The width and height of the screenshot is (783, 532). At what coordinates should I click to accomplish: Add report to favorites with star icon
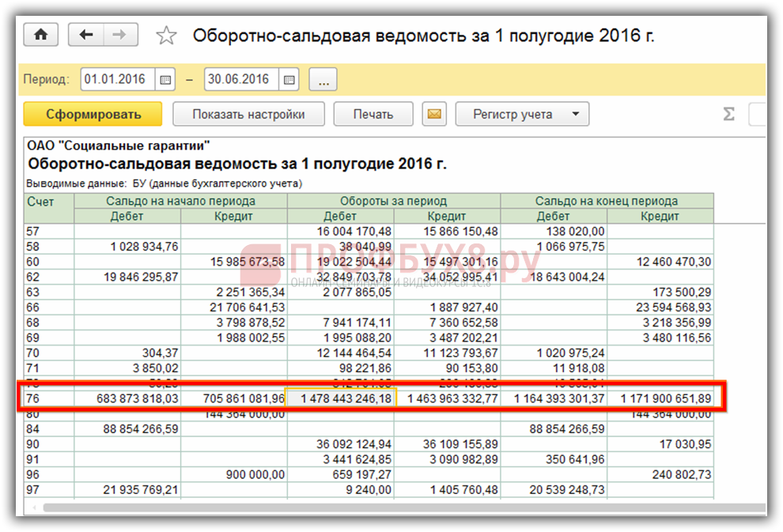click(x=166, y=36)
